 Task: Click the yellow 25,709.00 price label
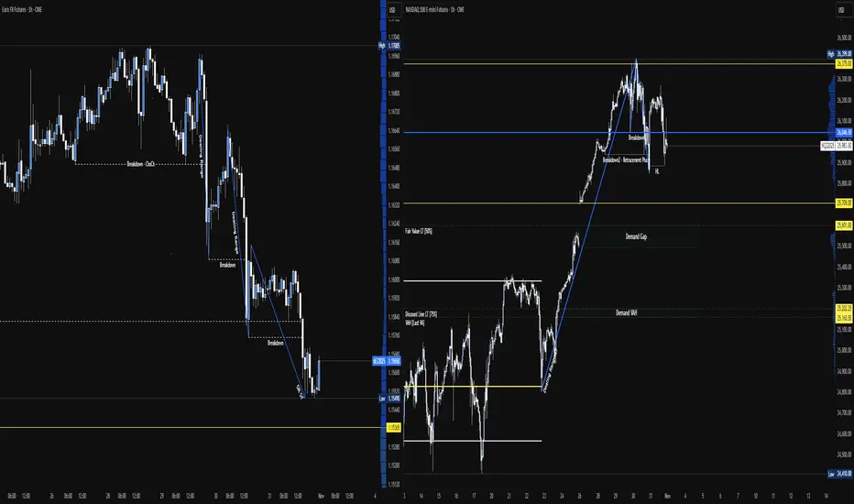point(844,203)
